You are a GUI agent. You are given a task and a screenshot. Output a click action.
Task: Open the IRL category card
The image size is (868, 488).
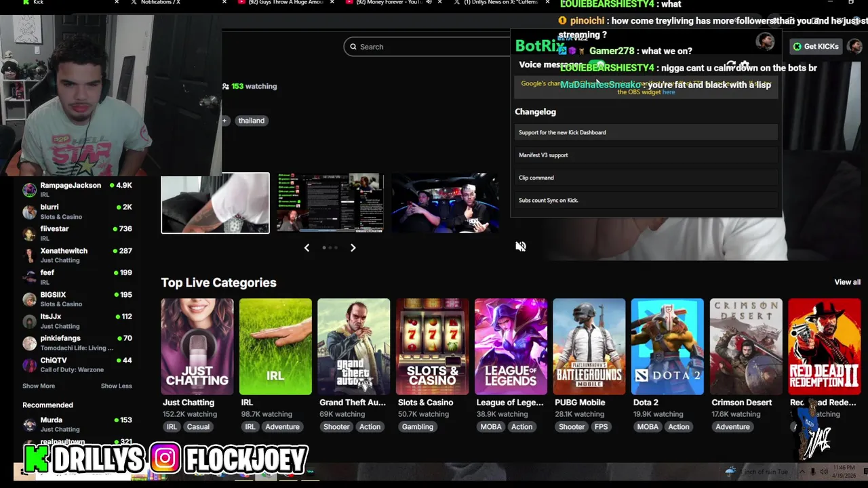pos(275,346)
